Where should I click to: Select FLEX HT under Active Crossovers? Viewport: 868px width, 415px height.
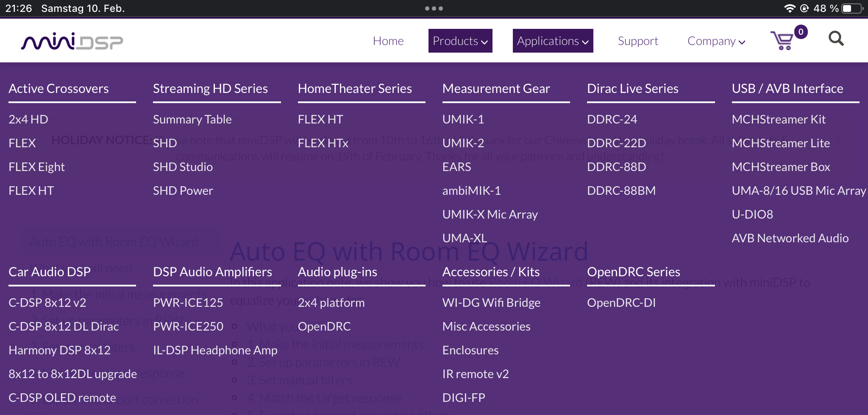(x=31, y=191)
